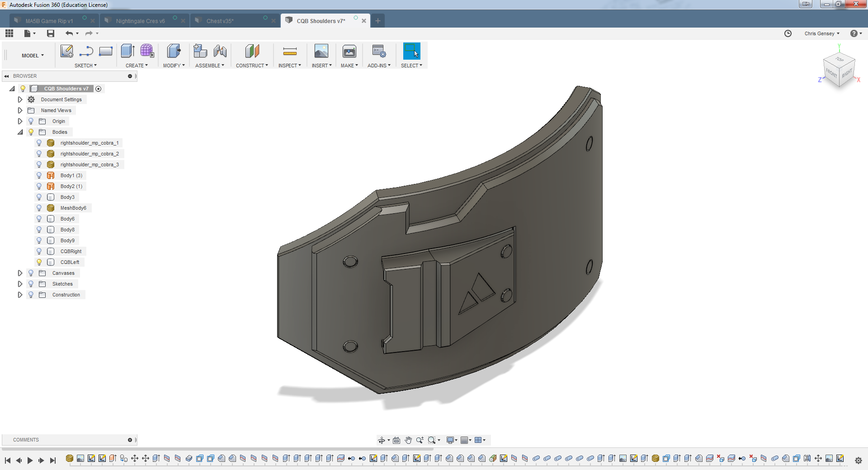Select the Body3 browser item
Screen dimensions: 868x470
(67, 197)
